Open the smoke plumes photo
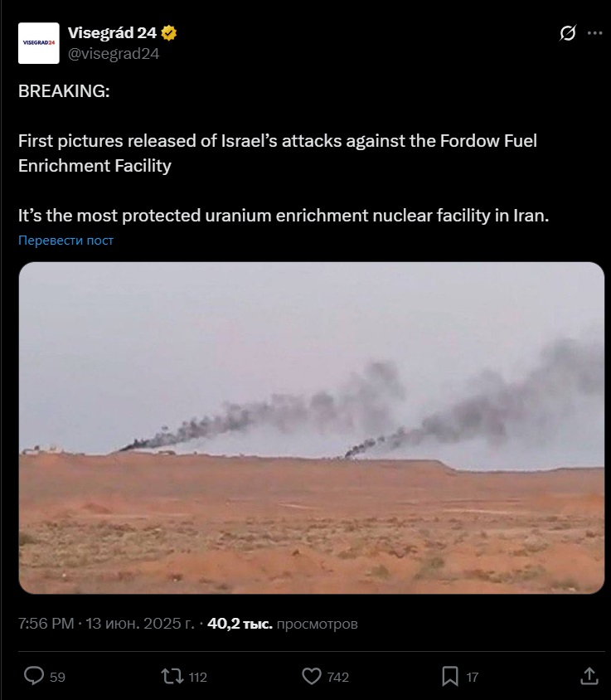 click(x=312, y=428)
